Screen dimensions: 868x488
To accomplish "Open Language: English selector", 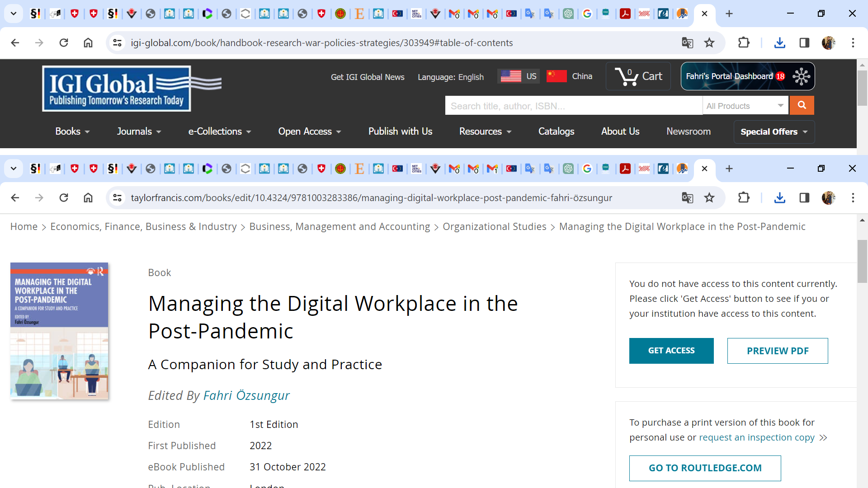I will coord(451,77).
